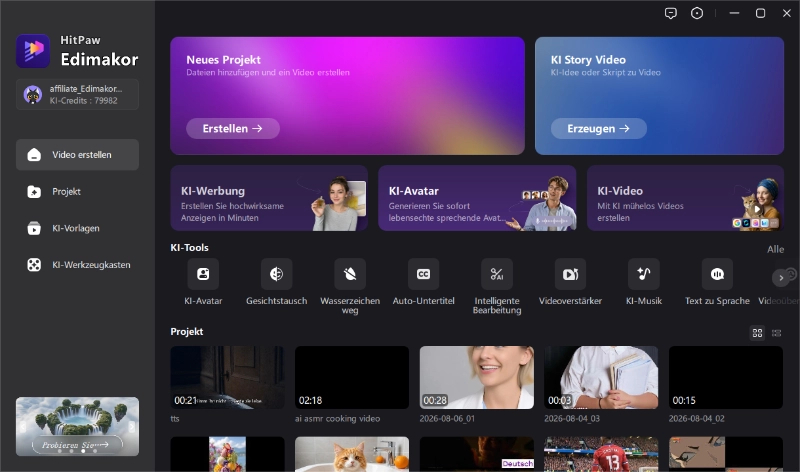
Task: Switch projects to grid view
Action: point(758,333)
